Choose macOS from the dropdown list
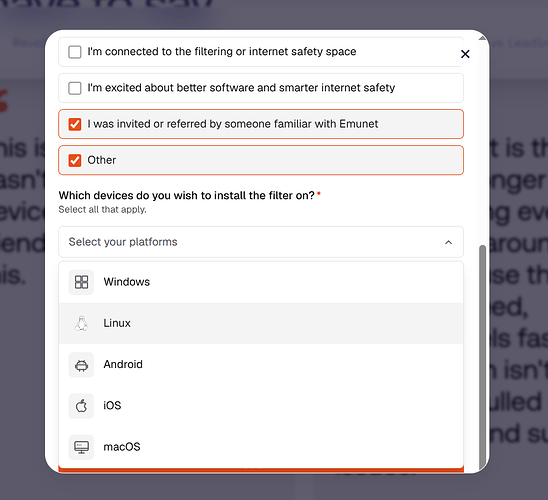This screenshot has height=500, width=548. pyautogui.click(x=261, y=447)
